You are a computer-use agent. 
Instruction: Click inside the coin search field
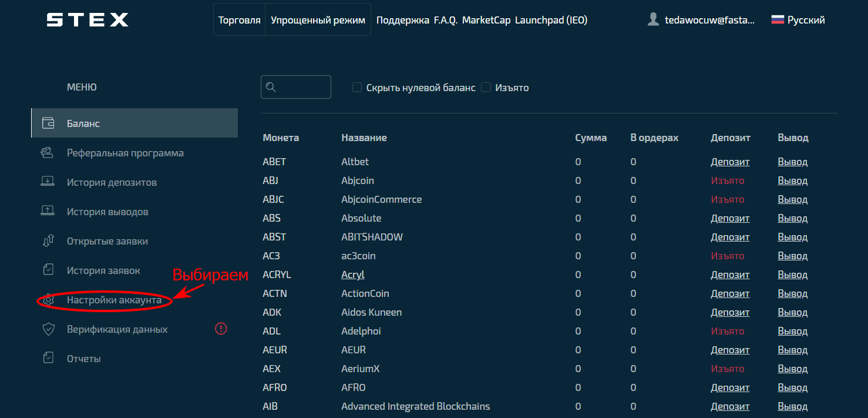[x=296, y=87]
